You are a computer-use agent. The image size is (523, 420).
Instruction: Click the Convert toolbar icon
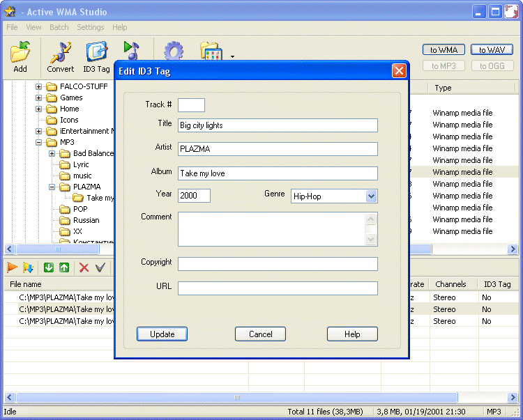click(61, 56)
